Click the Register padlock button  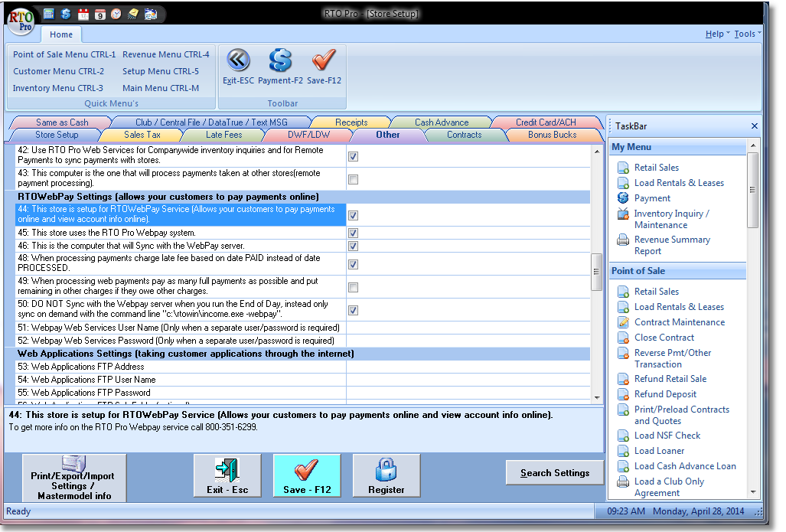point(386,476)
